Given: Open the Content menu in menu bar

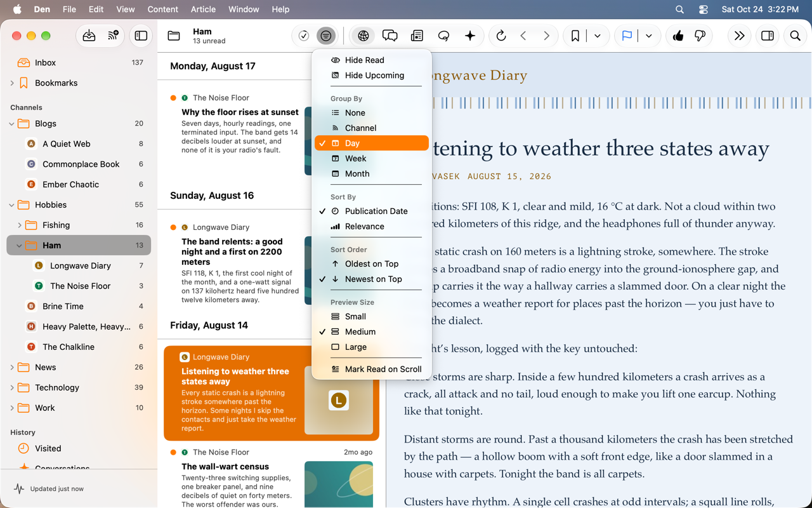Looking at the screenshot, I should point(162,10).
